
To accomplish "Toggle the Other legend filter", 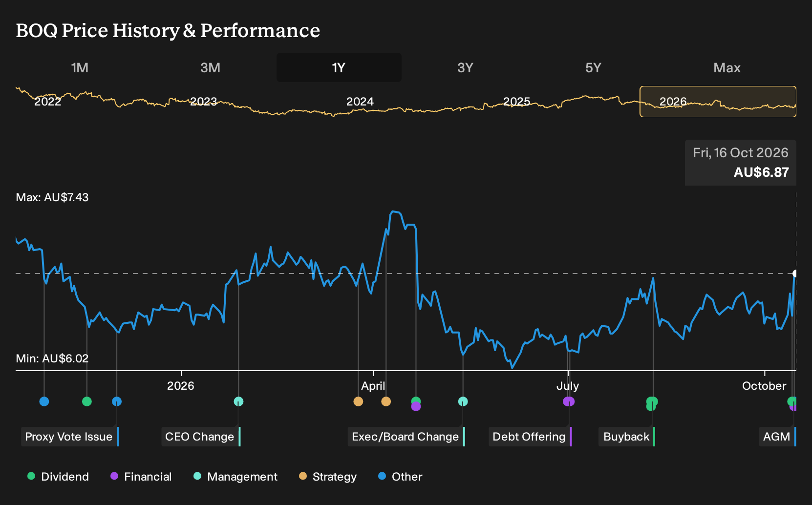I will [x=400, y=477].
